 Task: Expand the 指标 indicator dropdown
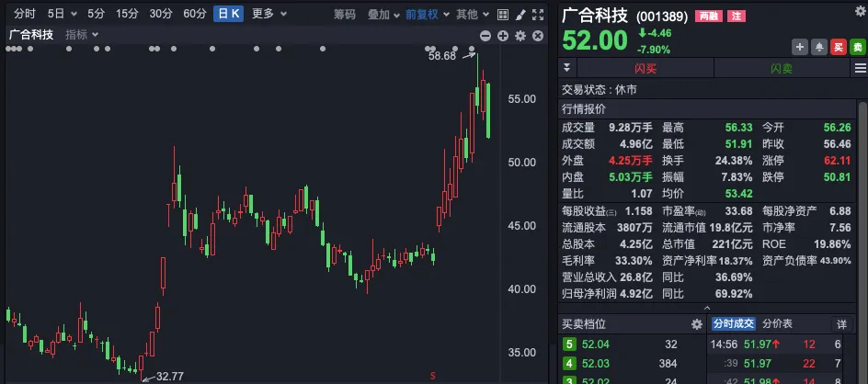[x=82, y=35]
